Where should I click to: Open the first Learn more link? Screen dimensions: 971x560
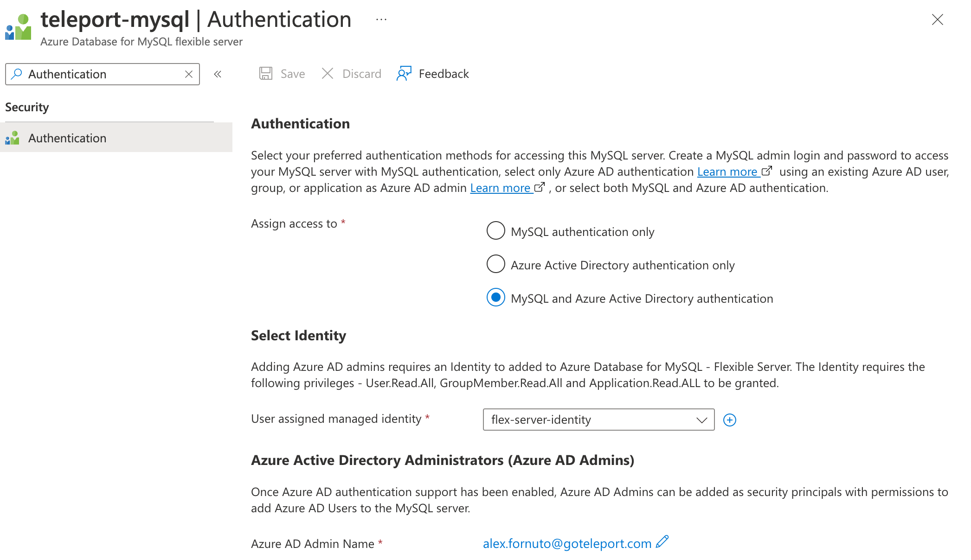(727, 172)
